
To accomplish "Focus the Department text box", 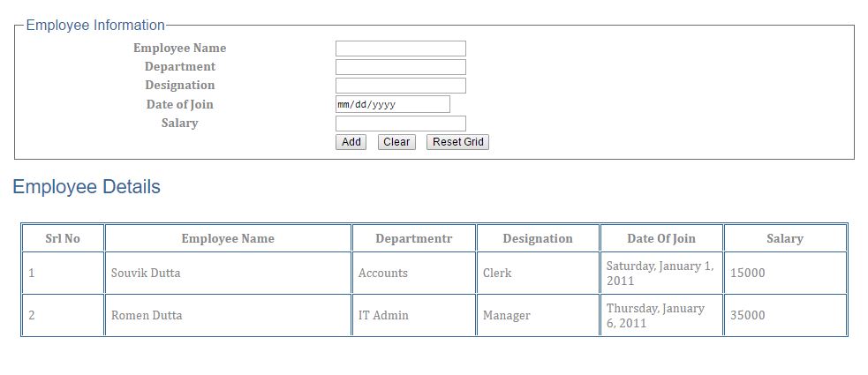I will tap(400, 67).
